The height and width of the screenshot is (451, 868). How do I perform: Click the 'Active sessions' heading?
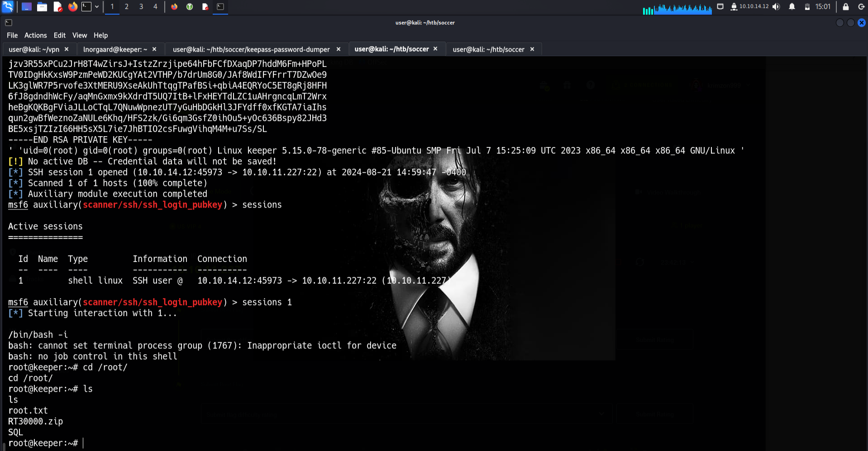[45, 226]
